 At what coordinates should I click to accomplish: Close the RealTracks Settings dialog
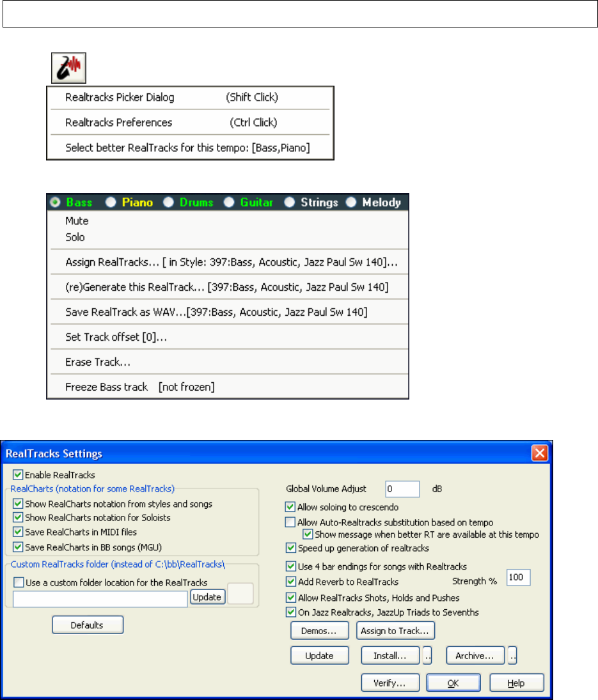(540, 453)
